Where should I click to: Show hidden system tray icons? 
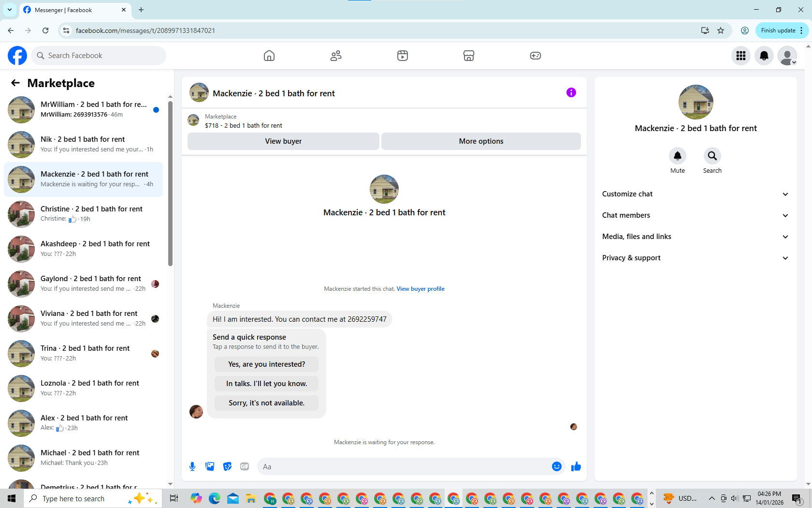(x=711, y=498)
